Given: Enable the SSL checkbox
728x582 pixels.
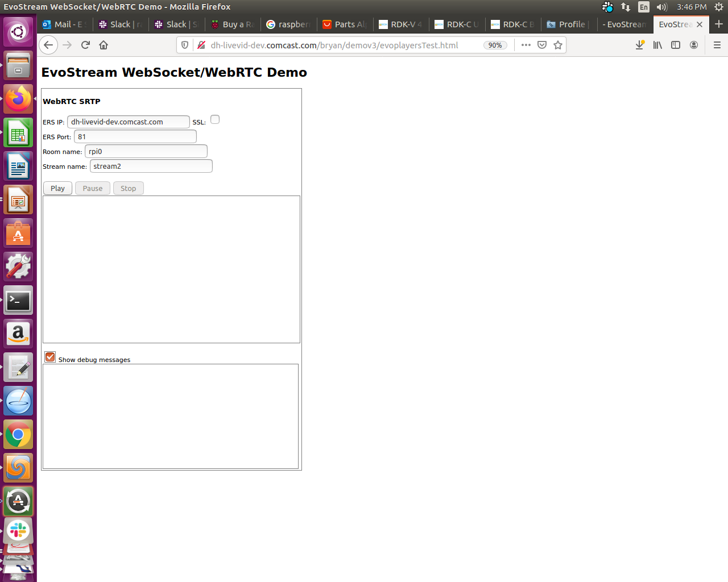Looking at the screenshot, I should click(x=215, y=119).
